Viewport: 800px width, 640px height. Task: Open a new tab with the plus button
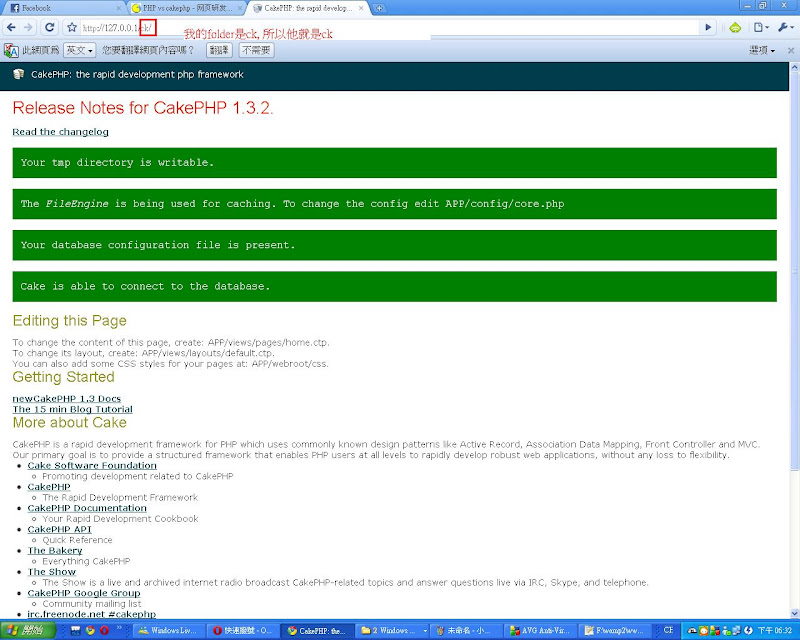[379, 8]
